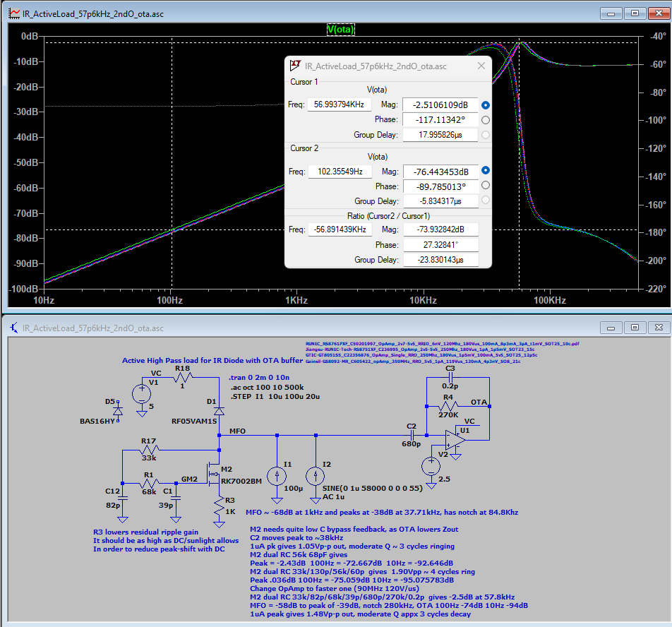Close the cursor readout dialog
Viewport: 672px width, 627px height.
[x=481, y=66]
